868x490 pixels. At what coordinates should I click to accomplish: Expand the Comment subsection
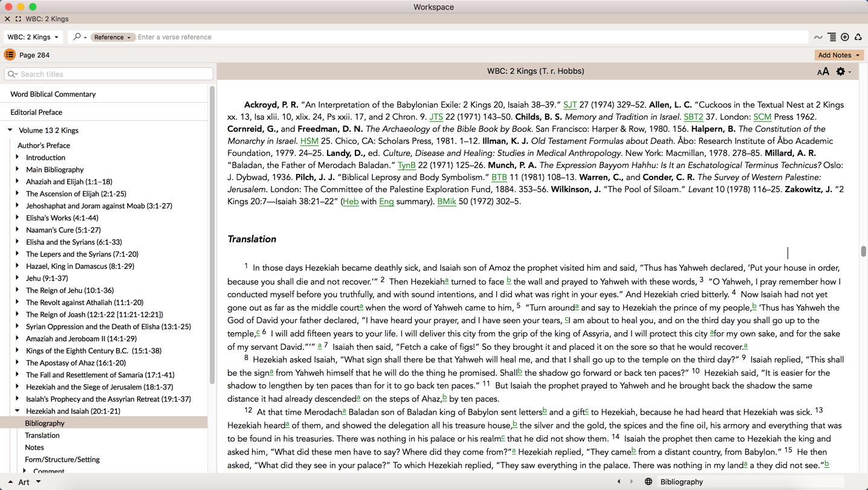25,471
